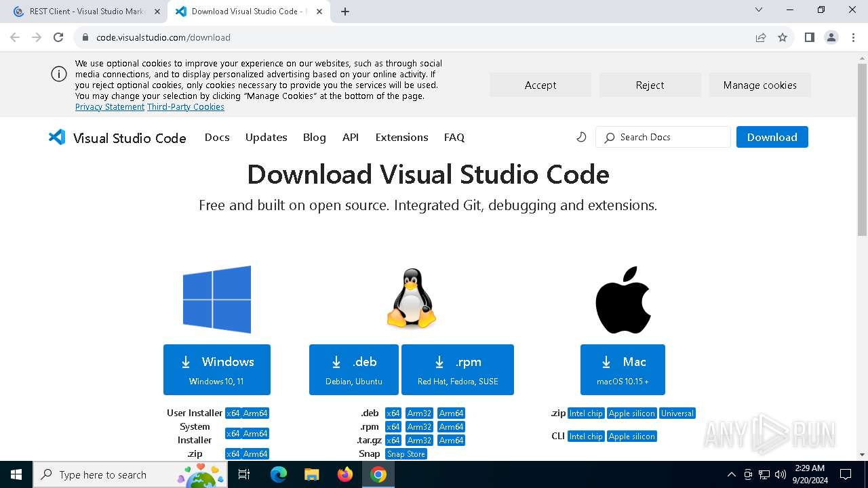
Task: Open a new tab with plus button
Action: pos(345,12)
